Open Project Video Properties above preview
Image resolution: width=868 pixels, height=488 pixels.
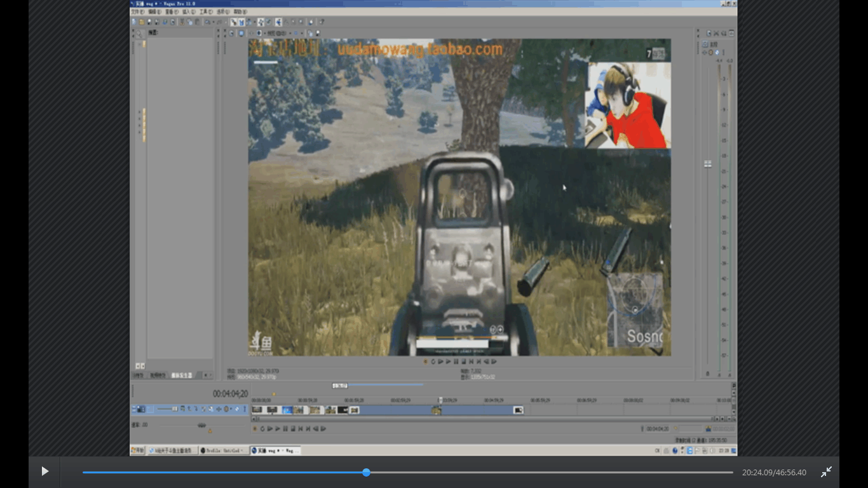231,33
